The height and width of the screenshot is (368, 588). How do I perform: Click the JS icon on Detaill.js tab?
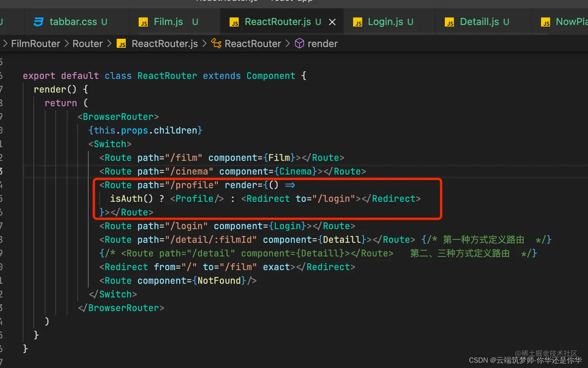click(450, 23)
